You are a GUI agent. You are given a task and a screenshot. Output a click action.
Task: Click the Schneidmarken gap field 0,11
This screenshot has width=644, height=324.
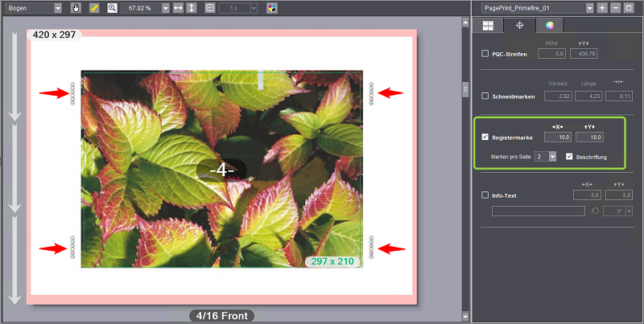[x=619, y=96]
